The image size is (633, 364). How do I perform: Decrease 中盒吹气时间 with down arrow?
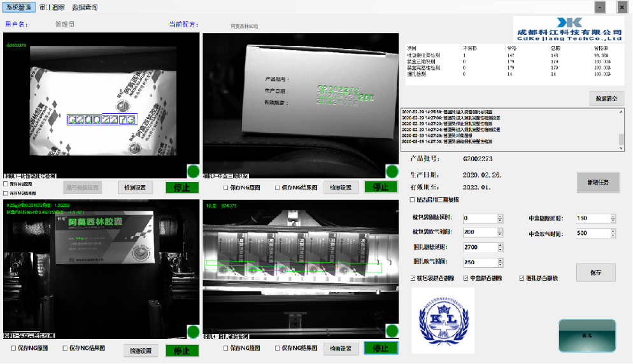613,235
